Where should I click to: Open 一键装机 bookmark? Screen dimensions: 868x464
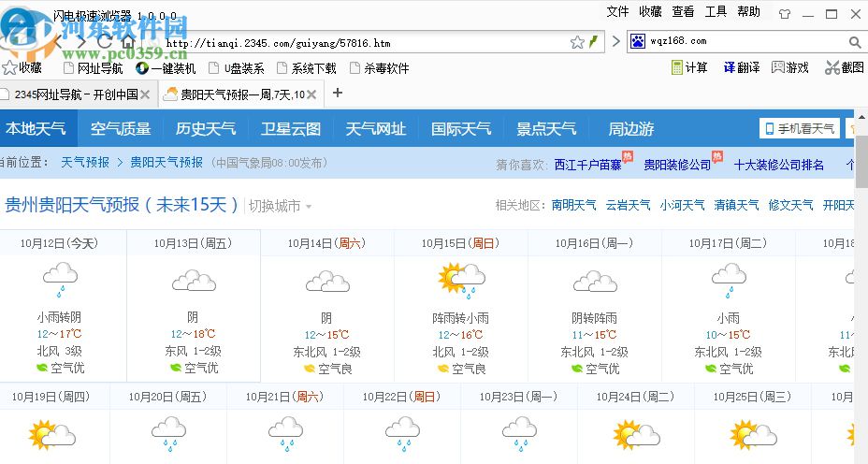point(166,68)
